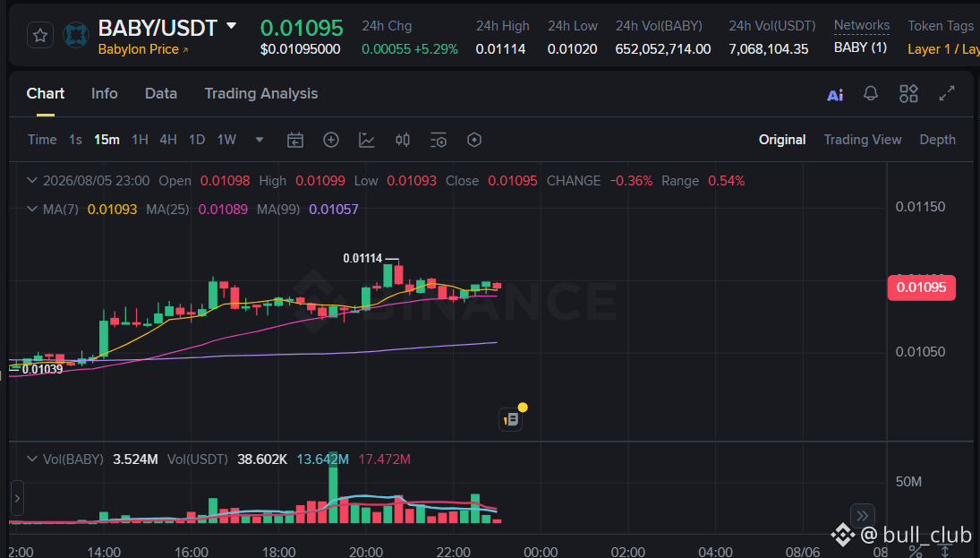The image size is (980, 558).
Task: Open the trading pair dropdown arrow
Action: click(231, 26)
